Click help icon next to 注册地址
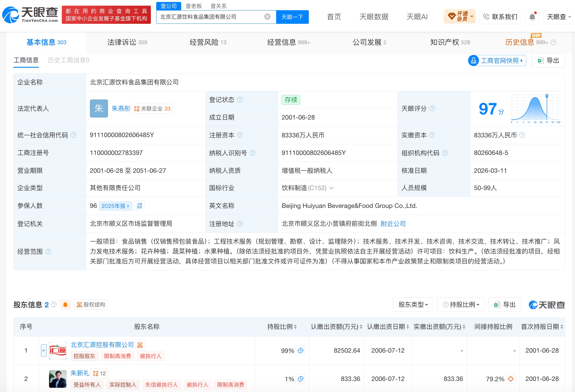Image resolution: width=575 pixels, height=392 pixels. click(240, 224)
